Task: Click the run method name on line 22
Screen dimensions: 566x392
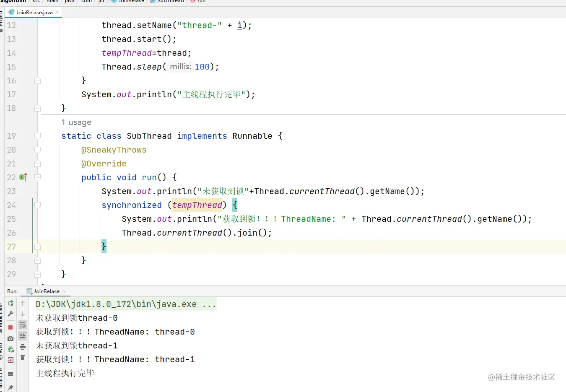Action: coord(149,177)
